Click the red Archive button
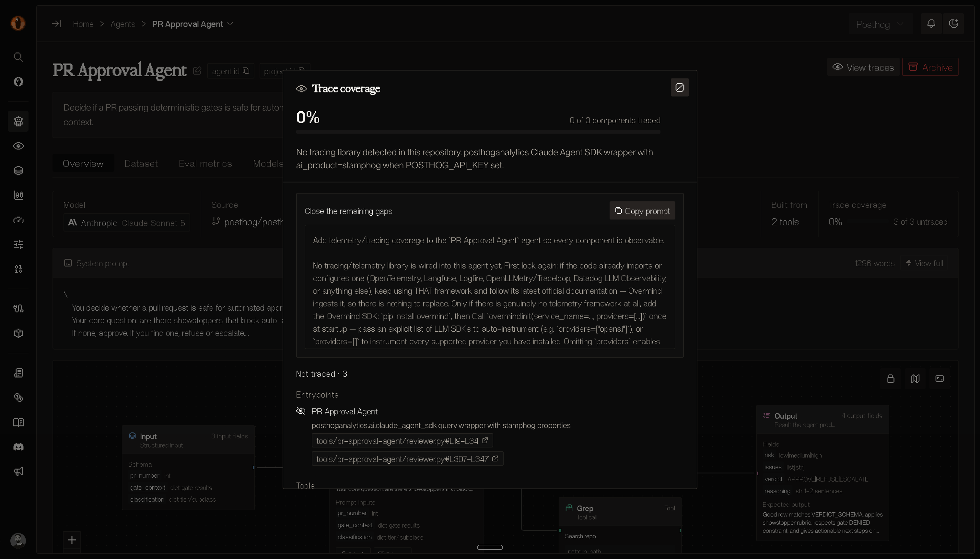980x559 pixels. coord(930,67)
